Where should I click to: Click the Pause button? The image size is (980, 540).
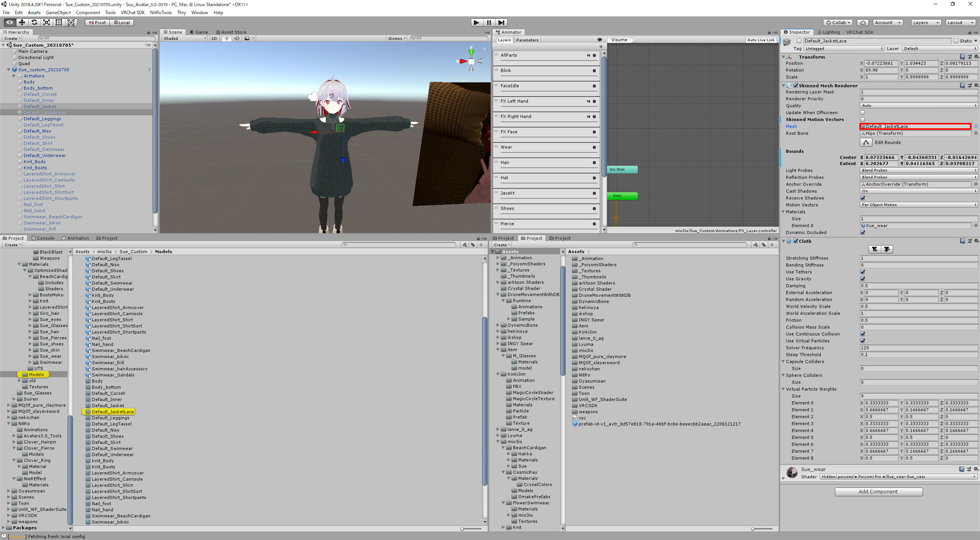pyautogui.click(x=489, y=22)
